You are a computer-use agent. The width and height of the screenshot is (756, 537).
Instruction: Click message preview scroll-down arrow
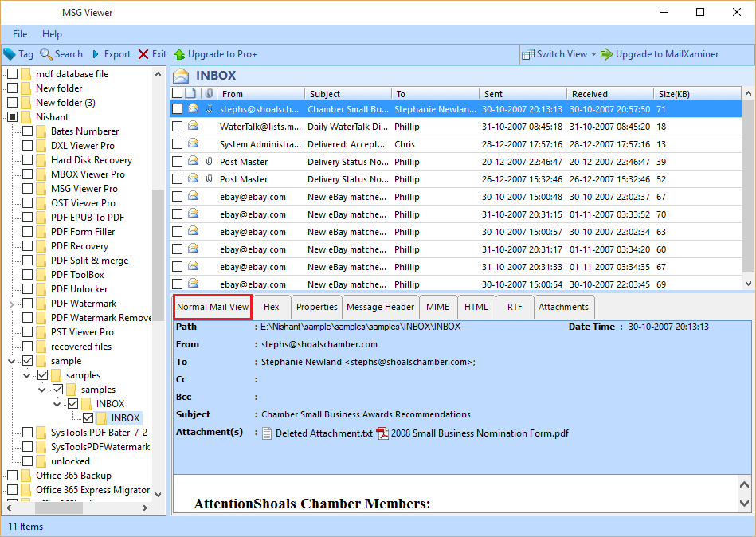[x=744, y=503]
